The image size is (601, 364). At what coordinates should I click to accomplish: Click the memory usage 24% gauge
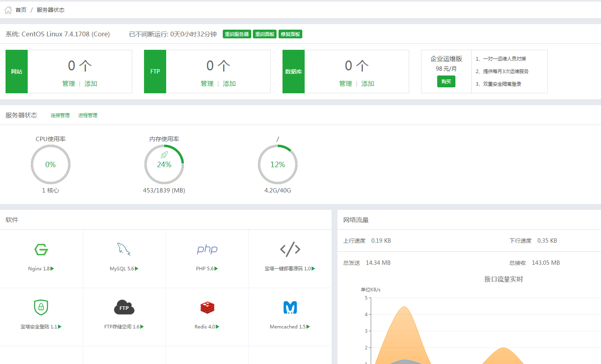pyautogui.click(x=164, y=164)
